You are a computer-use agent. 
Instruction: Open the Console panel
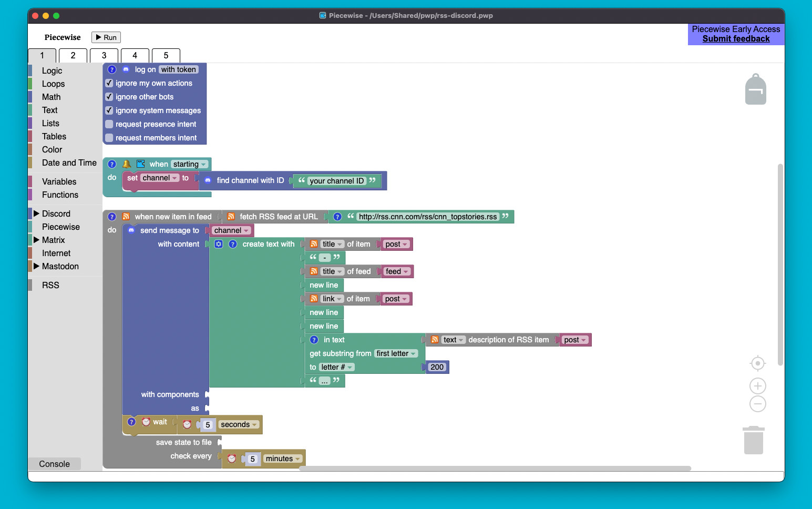tap(54, 464)
